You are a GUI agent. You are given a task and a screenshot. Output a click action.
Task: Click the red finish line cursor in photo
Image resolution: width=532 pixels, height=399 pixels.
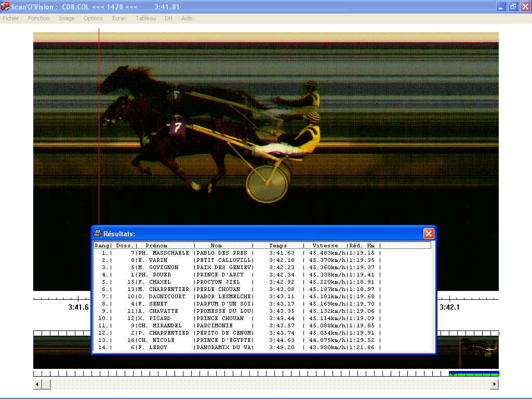pos(99,126)
